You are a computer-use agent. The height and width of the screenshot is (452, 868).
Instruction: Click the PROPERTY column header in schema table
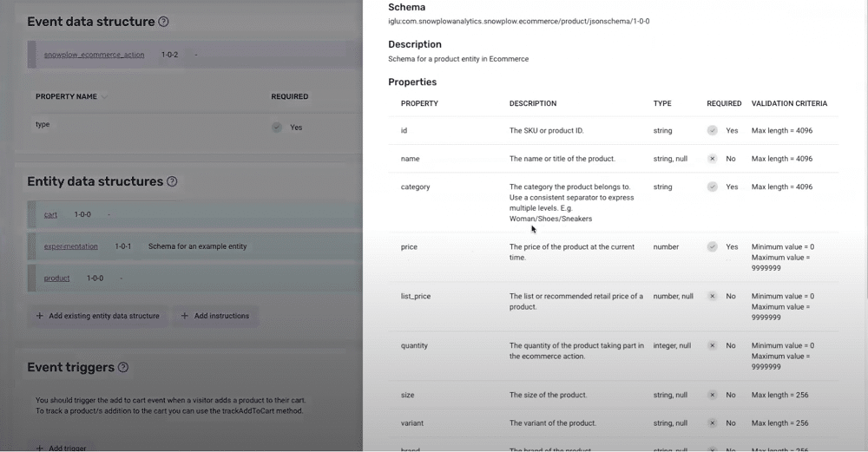pos(419,103)
